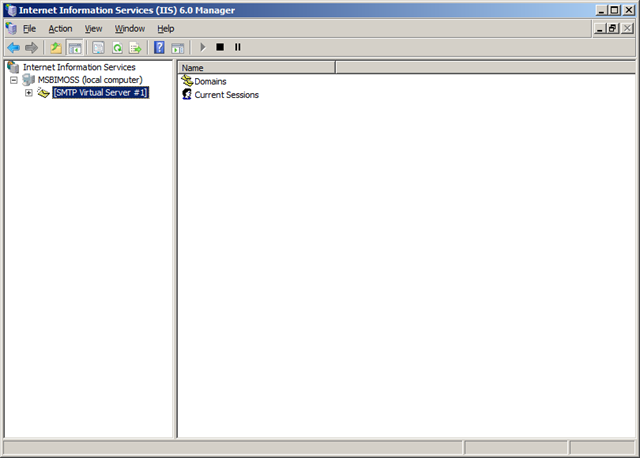640x458 pixels.
Task: Open Help with the question mark icon
Action: pos(159,48)
